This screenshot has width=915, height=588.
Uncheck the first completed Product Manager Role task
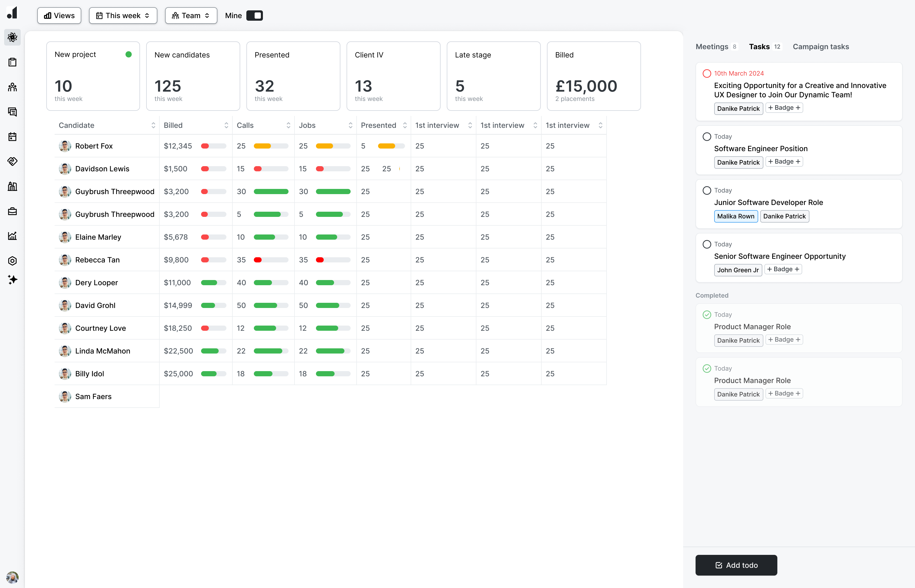pos(707,315)
